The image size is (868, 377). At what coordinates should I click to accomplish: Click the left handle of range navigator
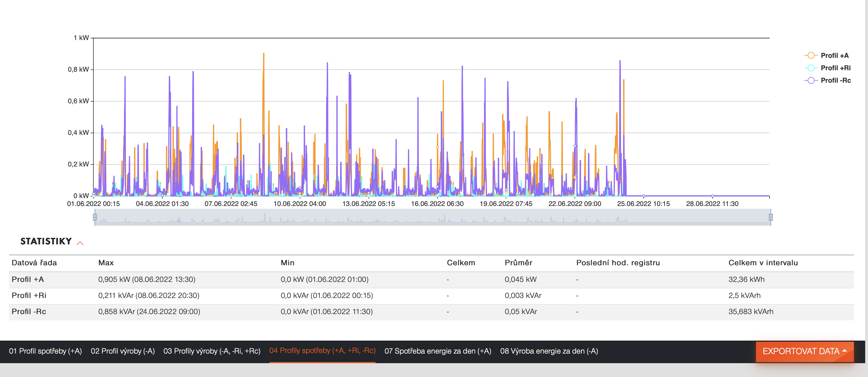pyautogui.click(x=95, y=217)
